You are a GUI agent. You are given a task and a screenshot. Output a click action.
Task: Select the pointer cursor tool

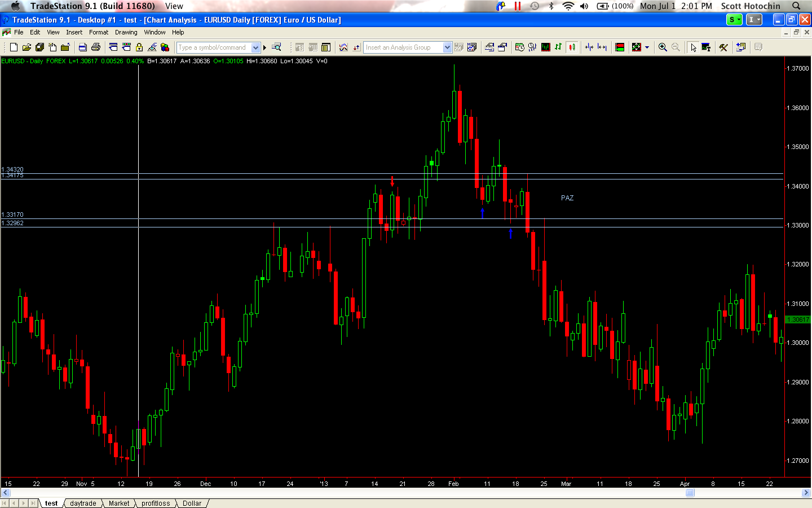693,47
